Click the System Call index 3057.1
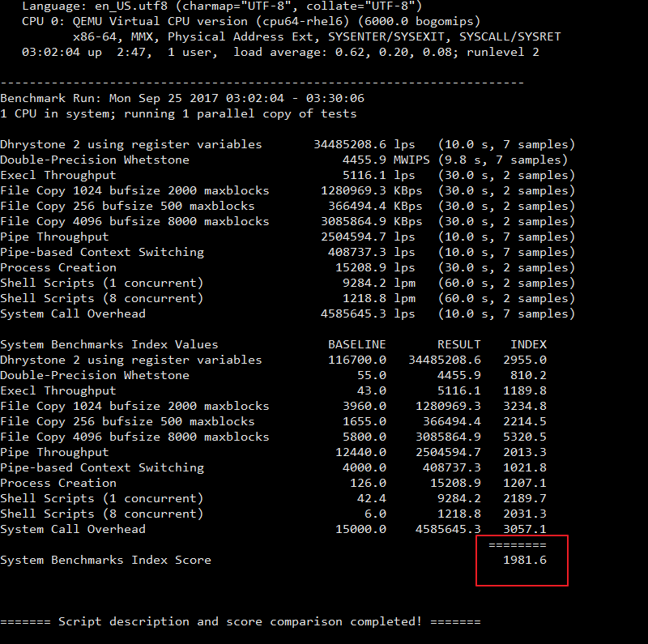The image size is (648, 644). pos(525,529)
